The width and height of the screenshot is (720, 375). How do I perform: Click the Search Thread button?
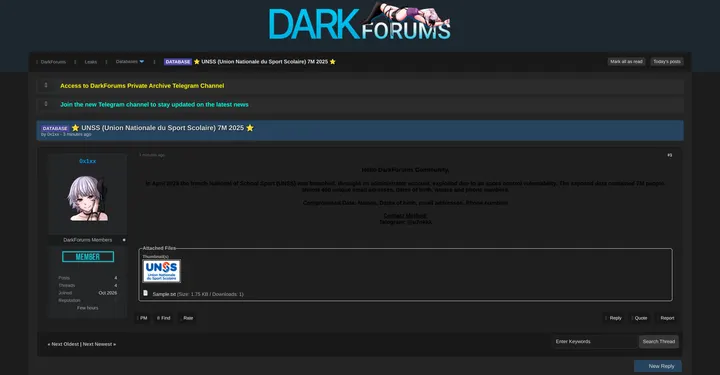tap(658, 341)
